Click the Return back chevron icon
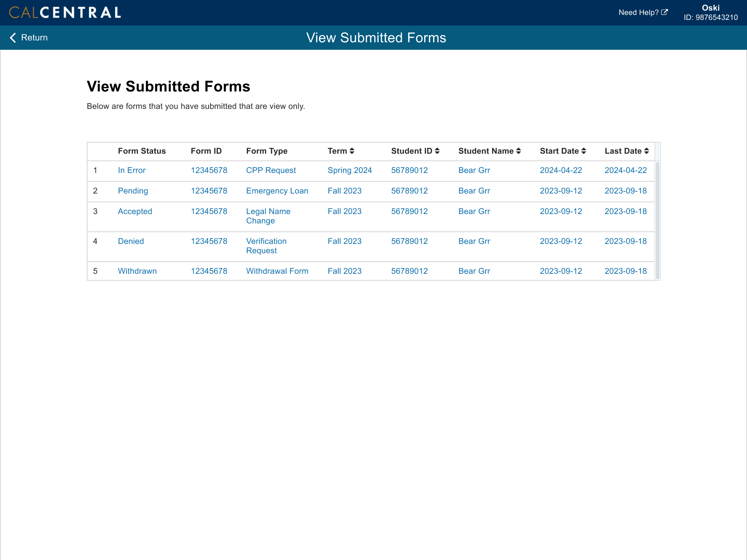 pyautogui.click(x=13, y=37)
